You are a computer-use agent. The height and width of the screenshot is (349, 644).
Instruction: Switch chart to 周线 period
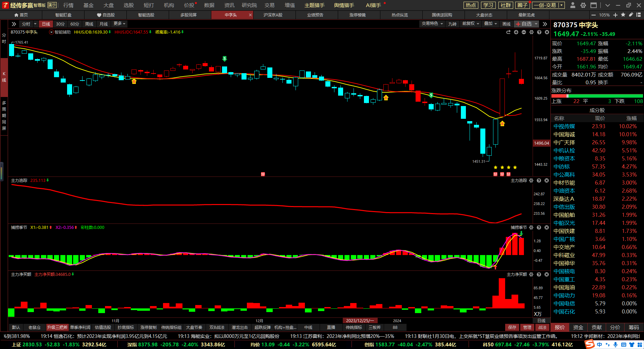pos(89,24)
